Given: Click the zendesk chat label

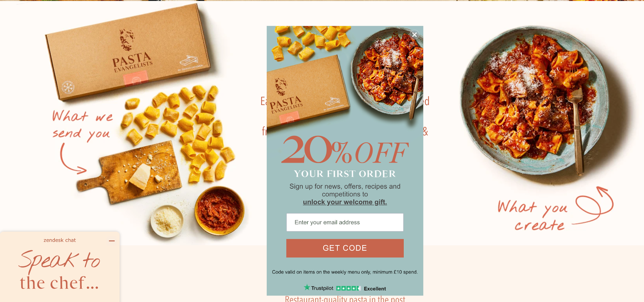Looking at the screenshot, I should pos(60,240).
